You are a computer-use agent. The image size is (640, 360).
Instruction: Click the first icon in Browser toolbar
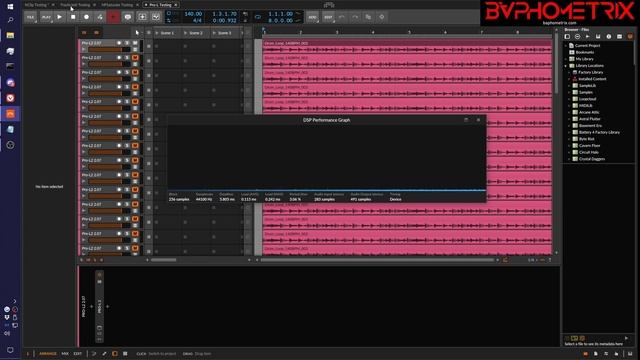click(x=567, y=37)
